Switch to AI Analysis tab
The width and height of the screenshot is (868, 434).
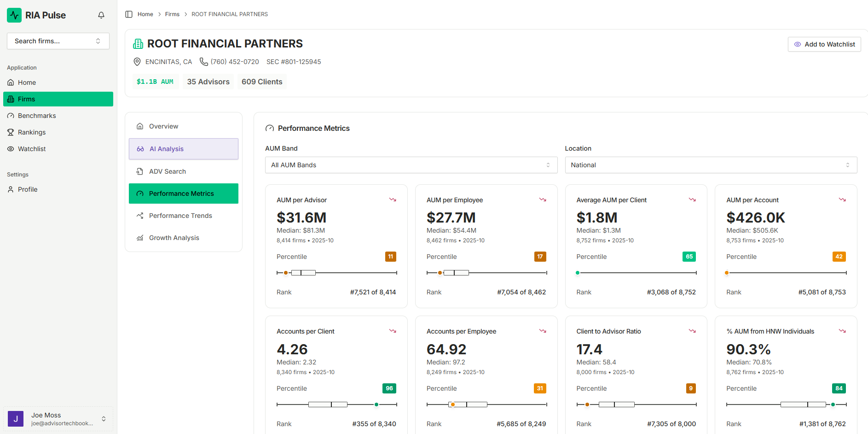click(184, 149)
